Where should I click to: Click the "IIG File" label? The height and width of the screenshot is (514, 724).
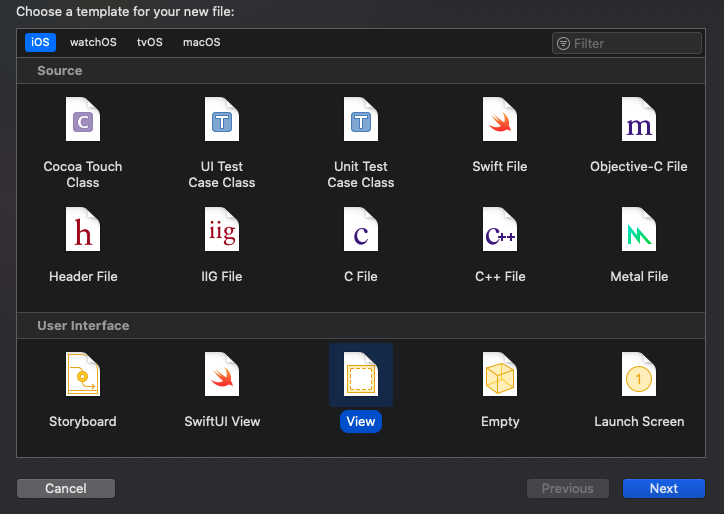click(222, 277)
